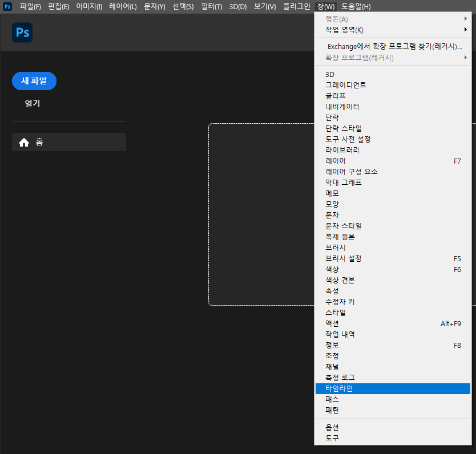Show the 레이어 panel (F7)
The image size is (476, 454).
[393, 161]
